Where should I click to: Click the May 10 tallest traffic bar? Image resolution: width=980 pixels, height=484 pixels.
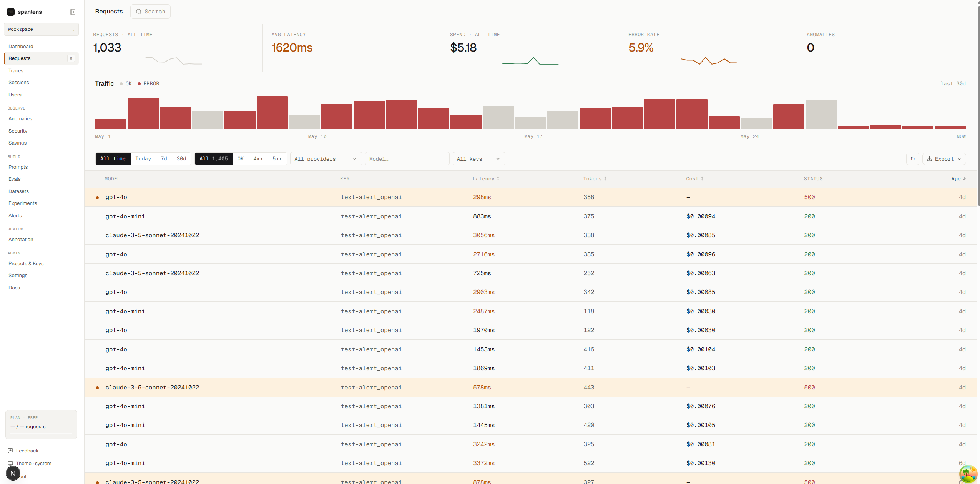tap(272, 113)
